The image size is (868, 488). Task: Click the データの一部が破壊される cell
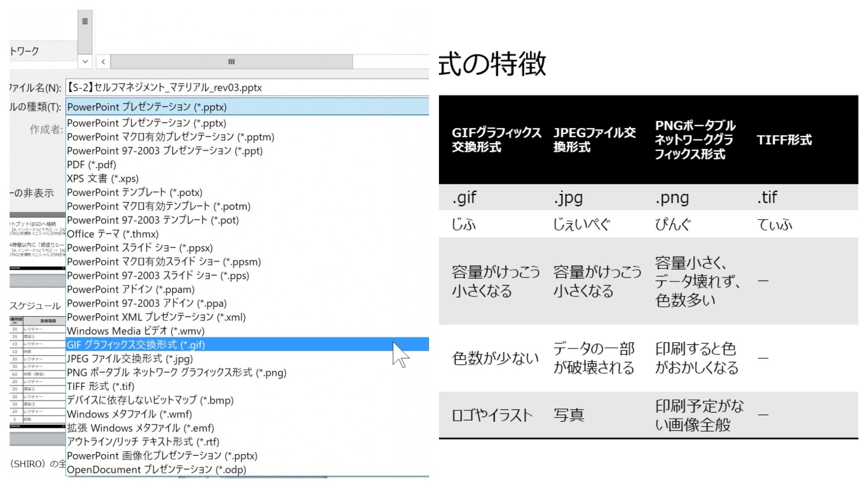coord(594,358)
